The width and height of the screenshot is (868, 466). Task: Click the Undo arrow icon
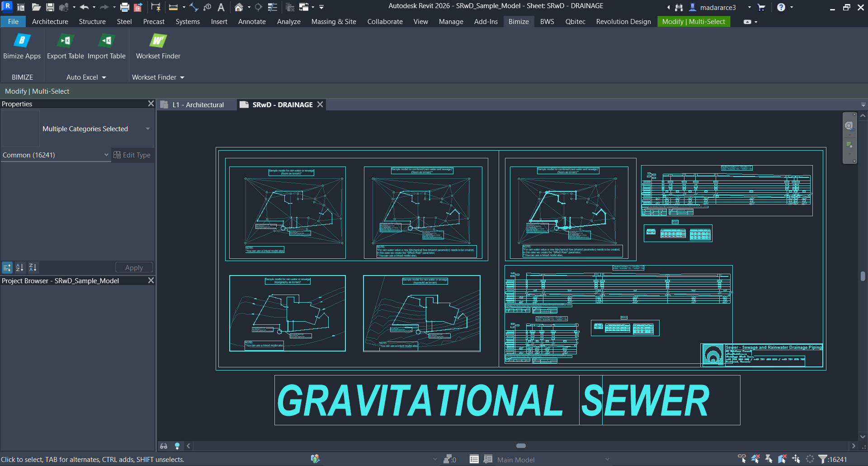click(84, 7)
